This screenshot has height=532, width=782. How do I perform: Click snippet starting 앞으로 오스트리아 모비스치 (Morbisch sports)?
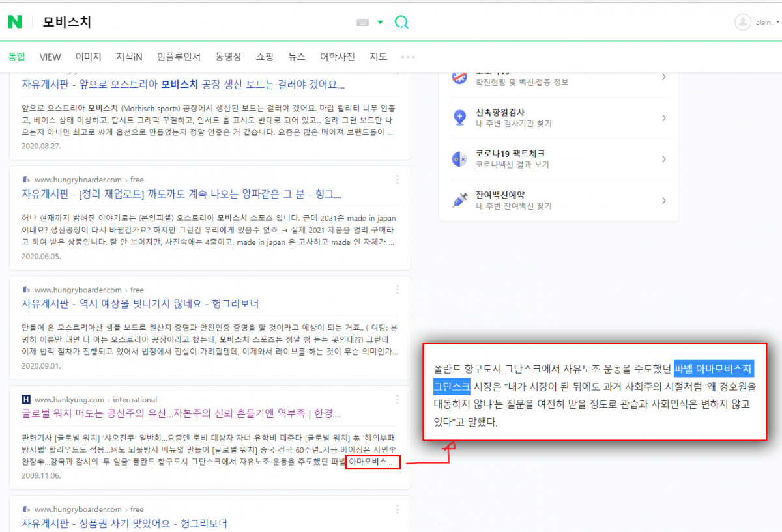(x=209, y=120)
